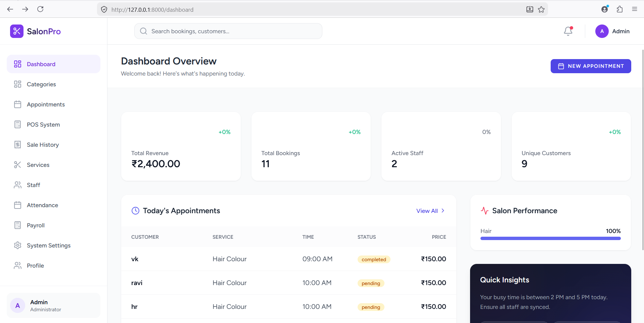Open System Settings in the sidebar
Screen dimensions: 644x323
(x=49, y=245)
